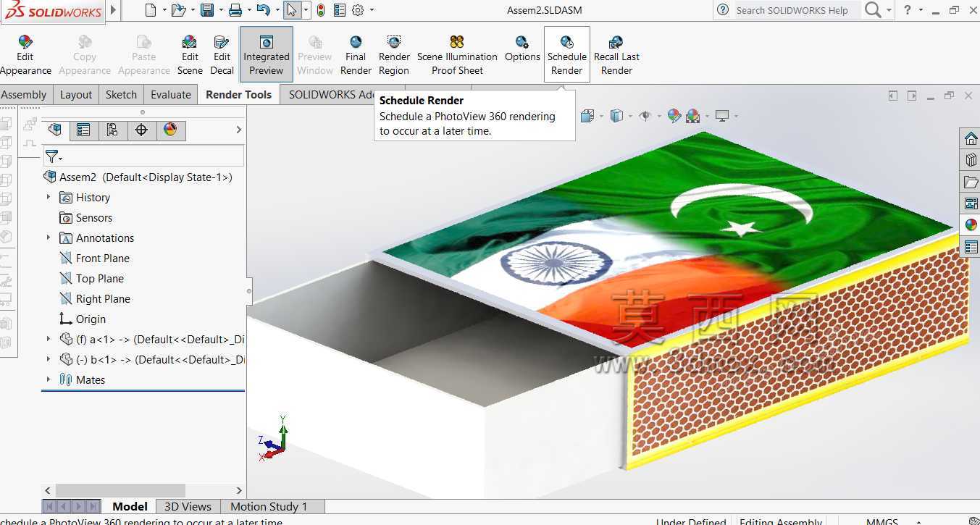The width and height of the screenshot is (980, 525).
Task: Switch to the Layout tab
Action: [76, 94]
